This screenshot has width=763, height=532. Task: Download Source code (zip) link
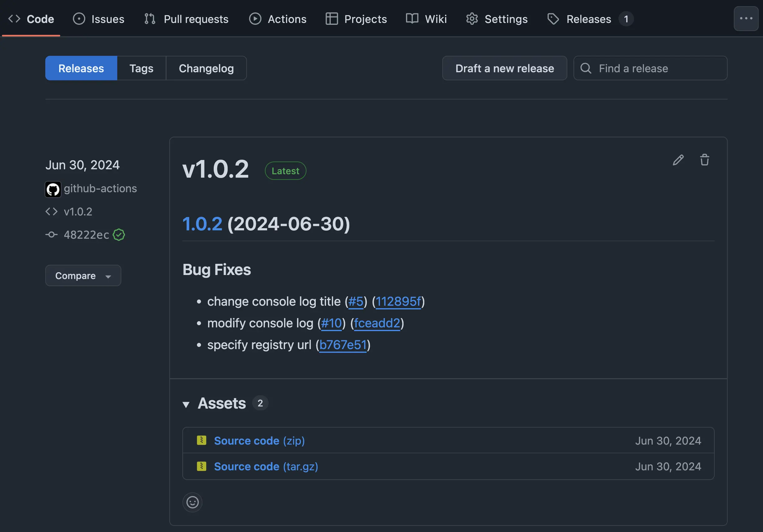click(x=259, y=441)
